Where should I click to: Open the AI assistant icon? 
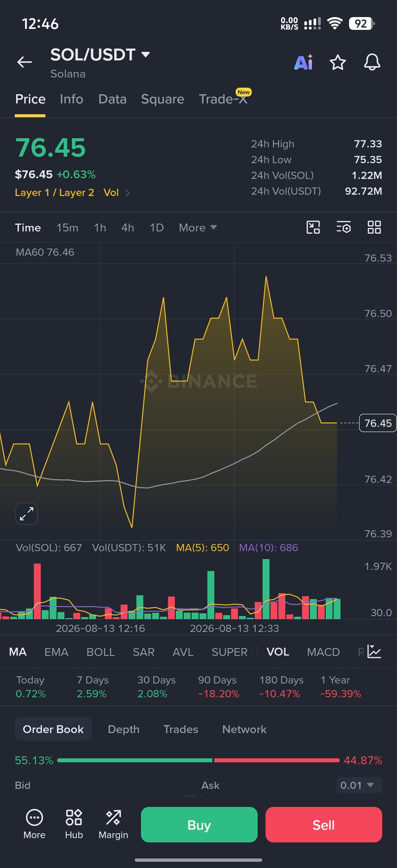304,62
